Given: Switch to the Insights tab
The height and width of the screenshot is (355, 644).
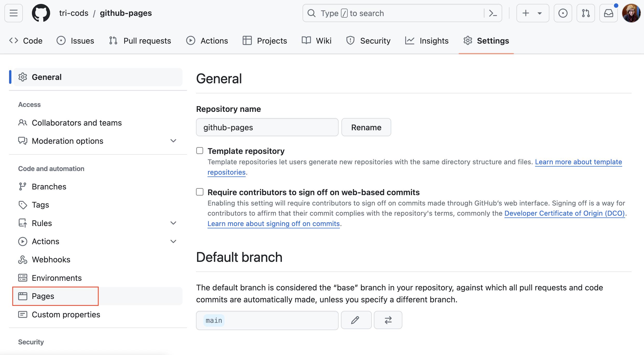Looking at the screenshot, I should click(x=427, y=41).
